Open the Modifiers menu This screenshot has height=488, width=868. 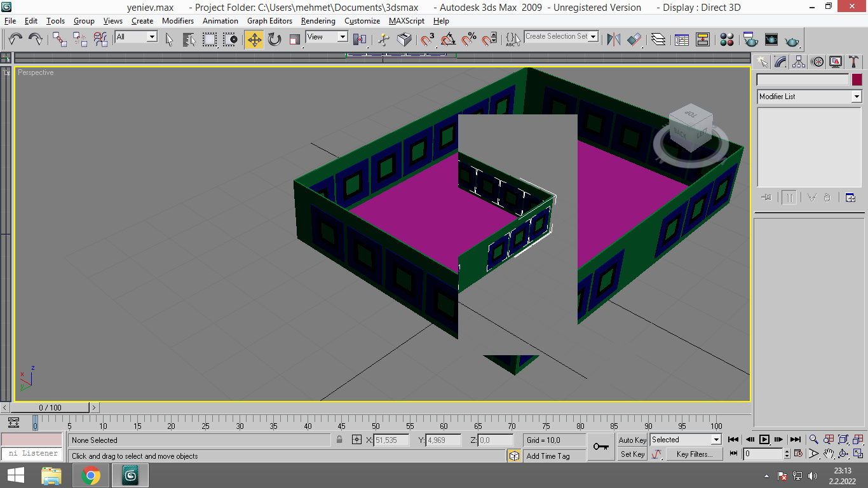pyautogui.click(x=178, y=21)
